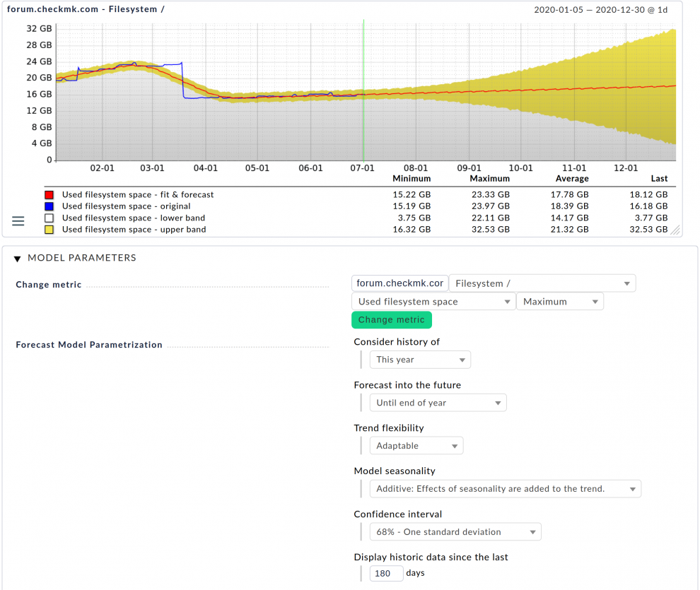Open the Until end of year dropdown
Viewport: 700px width, 590px height.
[438, 403]
